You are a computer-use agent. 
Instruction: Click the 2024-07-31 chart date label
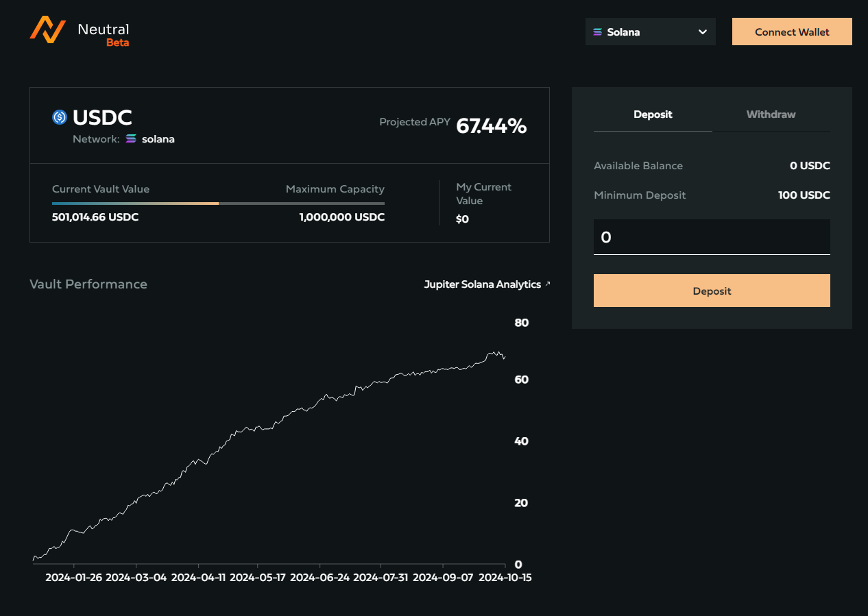click(x=382, y=578)
